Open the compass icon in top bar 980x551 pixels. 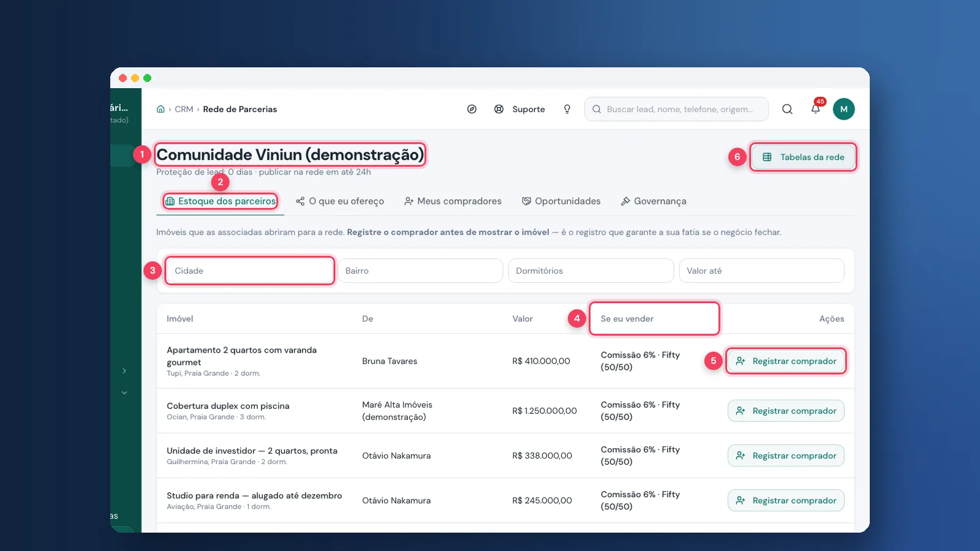click(x=472, y=109)
